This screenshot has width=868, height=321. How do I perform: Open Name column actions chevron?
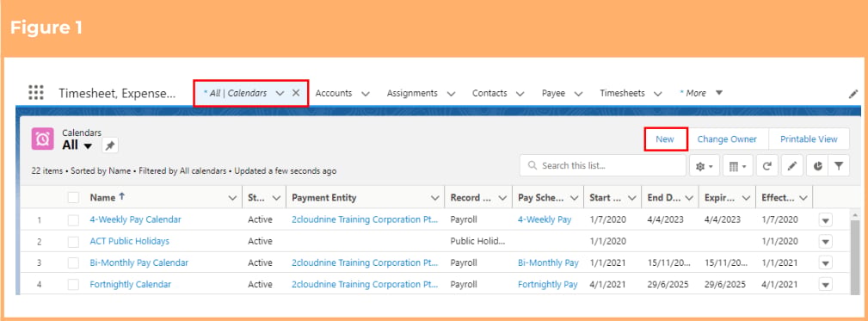(x=232, y=198)
